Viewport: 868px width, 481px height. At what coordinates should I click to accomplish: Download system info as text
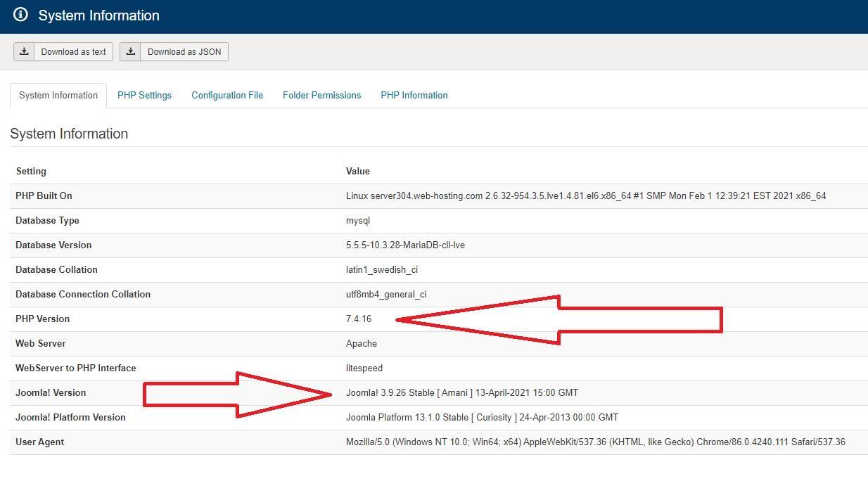click(63, 51)
